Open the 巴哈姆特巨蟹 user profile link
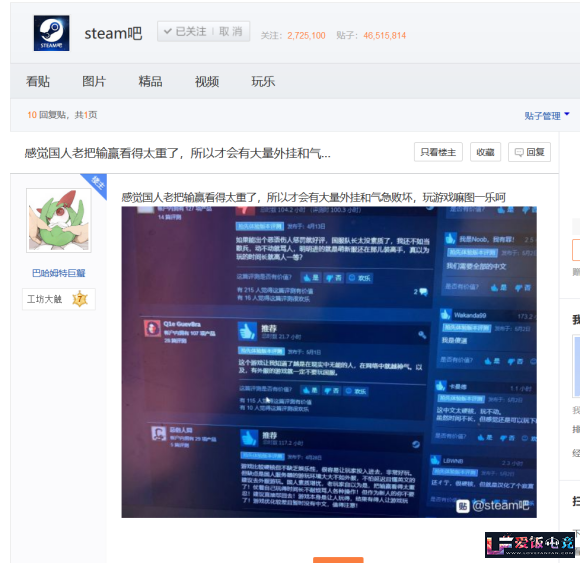Image resolution: width=580 pixels, height=563 pixels. coord(59,273)
